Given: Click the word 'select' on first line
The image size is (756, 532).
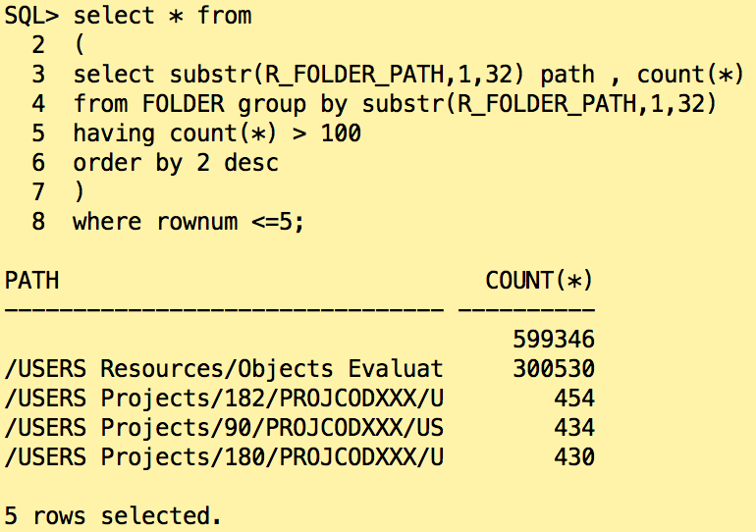Looking at the screenshot, I should (x=114, y=16).
